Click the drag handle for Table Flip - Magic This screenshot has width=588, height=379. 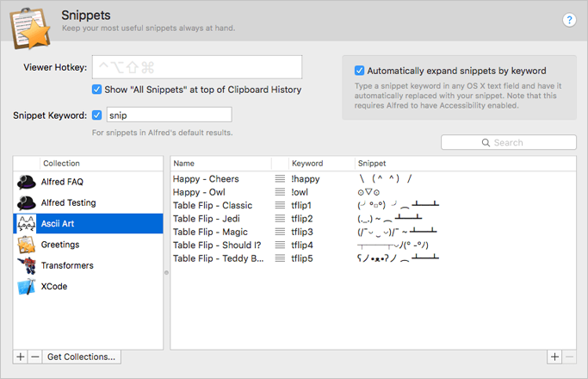tap(280, 232)
